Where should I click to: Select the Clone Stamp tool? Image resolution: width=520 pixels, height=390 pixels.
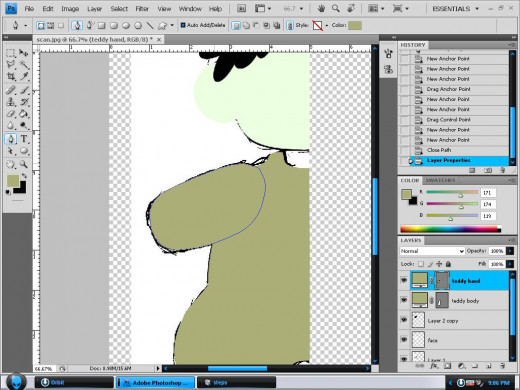pyautogui.click(x=11, y=102)
